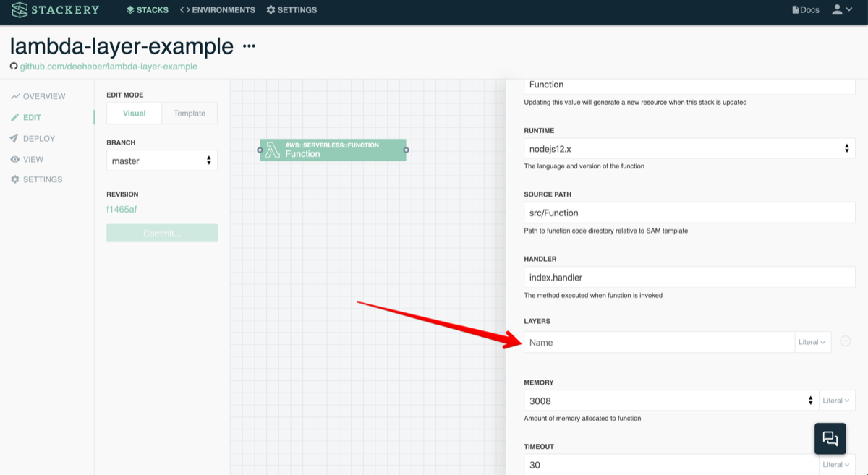
Task: Go to the Environments menu
Action: [x=218, y=10]
